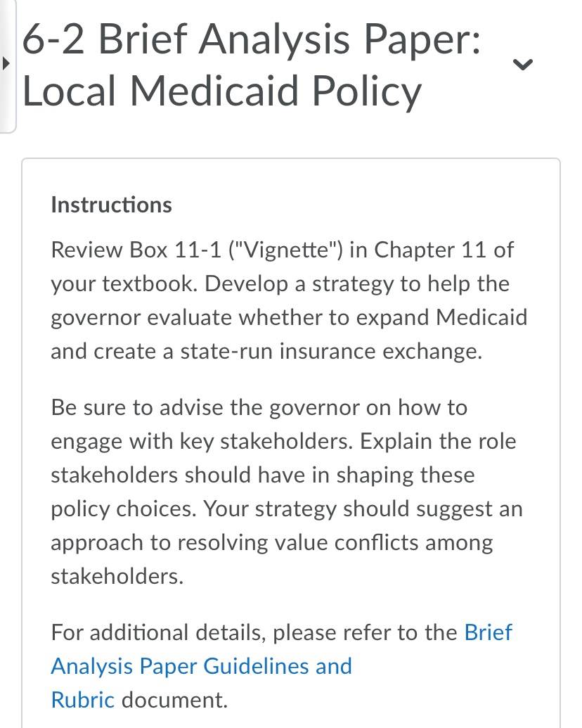Click the "Brief" link text after "refer to the"

coord(488,632)
